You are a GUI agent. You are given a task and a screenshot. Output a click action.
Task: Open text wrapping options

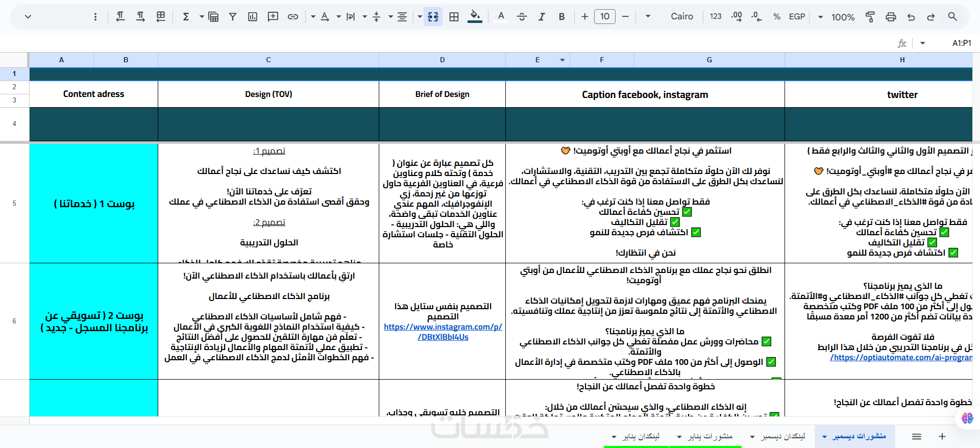351,17
